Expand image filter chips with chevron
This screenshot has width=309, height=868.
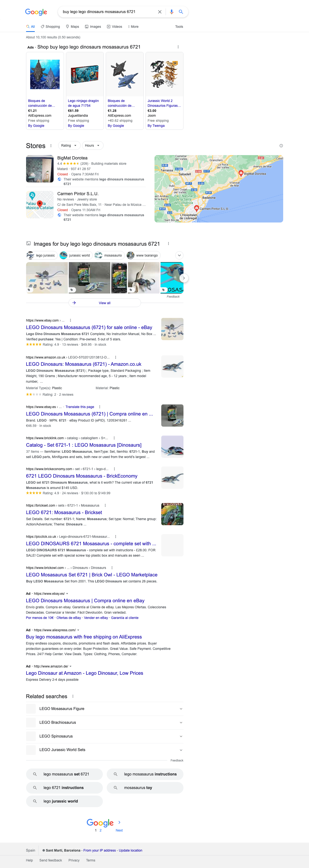pyautogui.click(x=179, y=255)
